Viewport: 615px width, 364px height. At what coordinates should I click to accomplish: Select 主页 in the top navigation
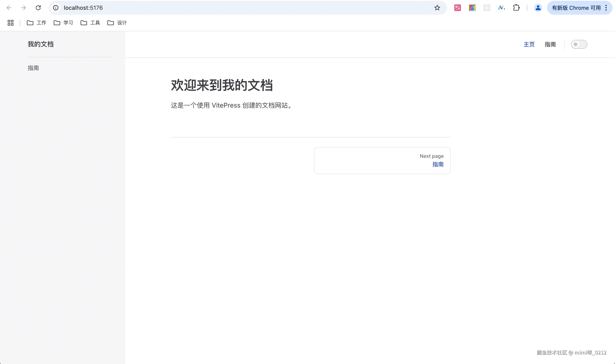pyautogui.click(x=529, y=44)
